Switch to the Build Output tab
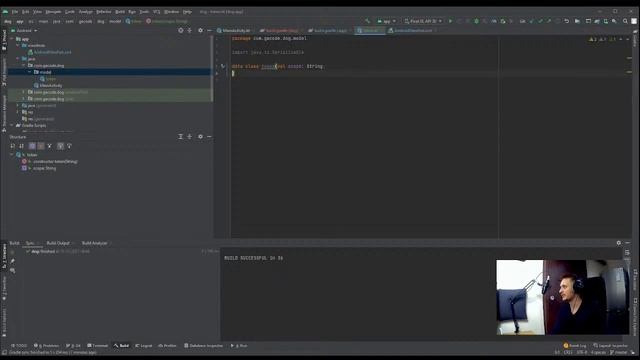Viewport: 640px width, 360px height. (58, 243)
